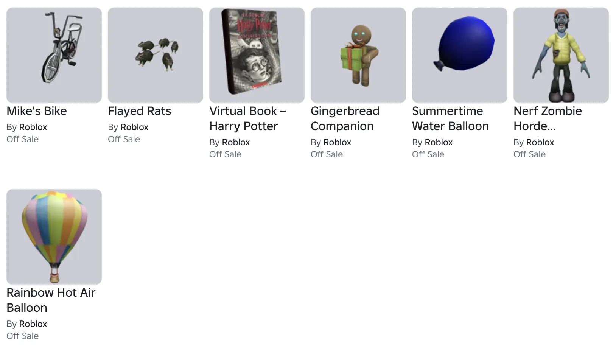The height and width of the screenshot is (364, 616).
Task: Select the Harry Potter book cover thumbnail
Action: click(x=257, y=55)
